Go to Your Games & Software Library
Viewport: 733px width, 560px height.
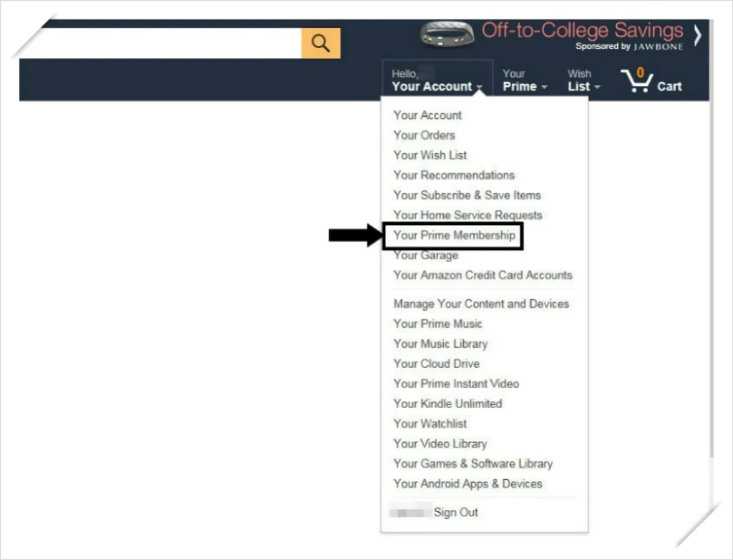[x=473, y=464]
